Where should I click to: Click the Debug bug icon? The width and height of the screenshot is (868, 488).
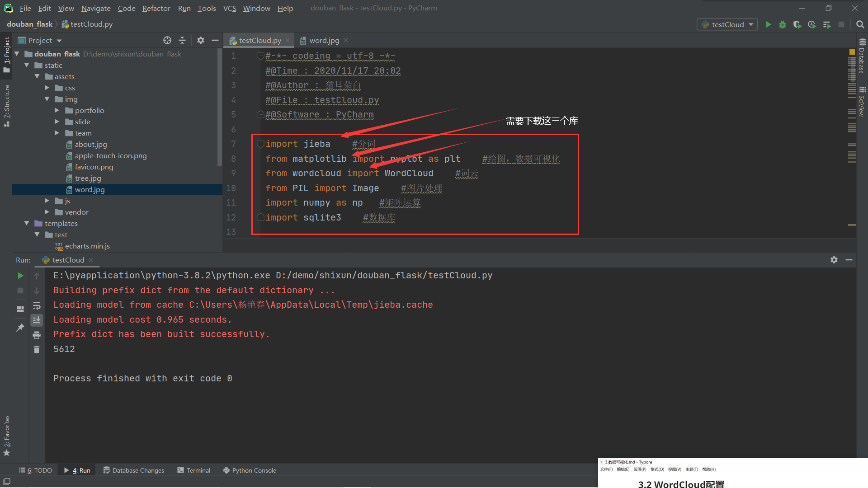click(783, 24)
